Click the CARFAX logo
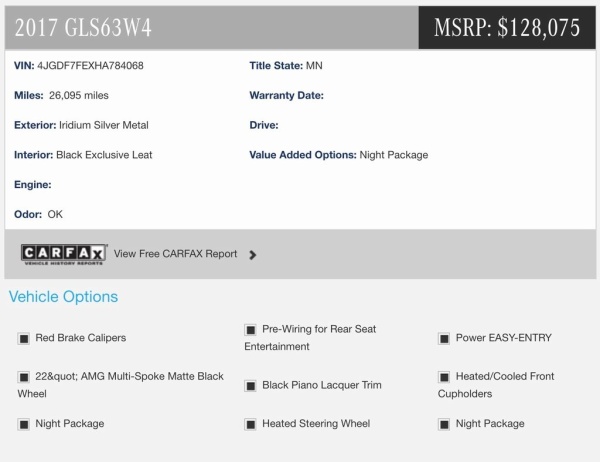The height and width of the screenshot is (462, 600). (x=64, y=254)
